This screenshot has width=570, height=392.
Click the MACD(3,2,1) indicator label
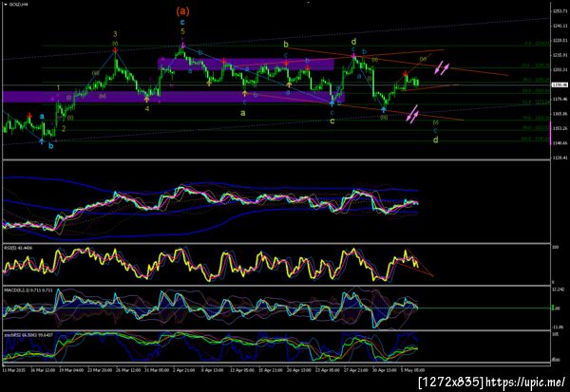coord(28,289)
